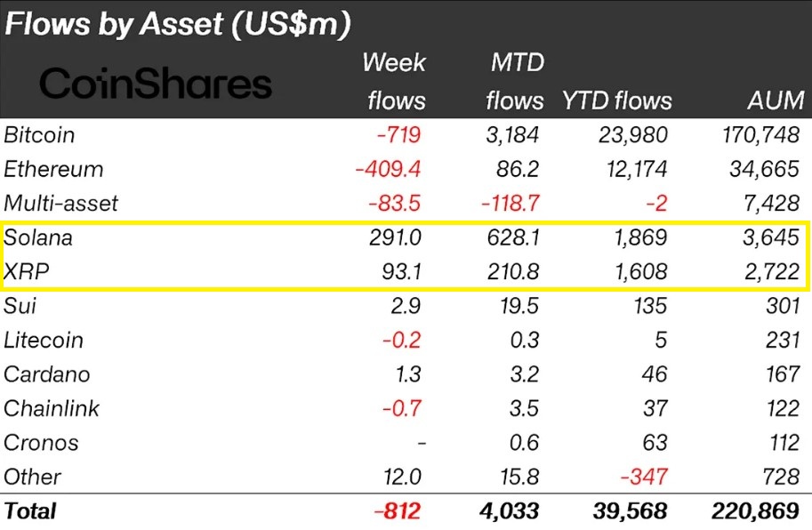Click the Sui row label
Screen dimensions: 812x530
20,307
